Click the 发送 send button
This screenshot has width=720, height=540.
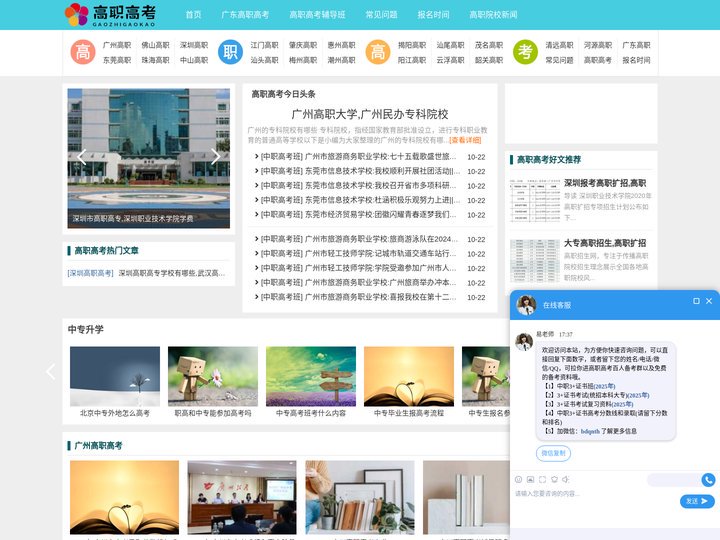(697, 501)
